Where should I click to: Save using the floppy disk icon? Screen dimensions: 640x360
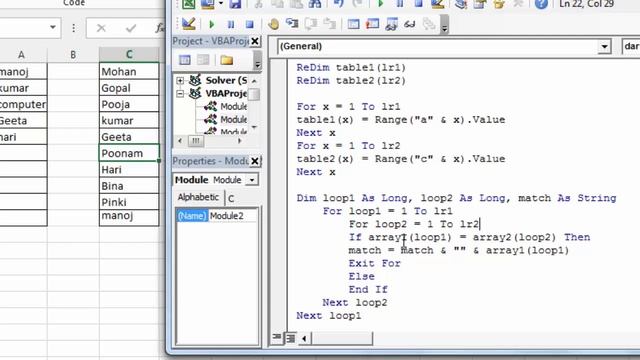click(x=236, y=4)
